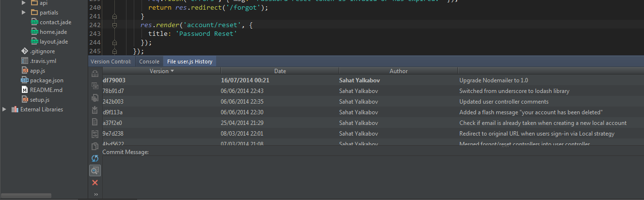Click project tree horizontal scrollbar
This screenshot has width=644, height=200.
click(x=26, y=196)
